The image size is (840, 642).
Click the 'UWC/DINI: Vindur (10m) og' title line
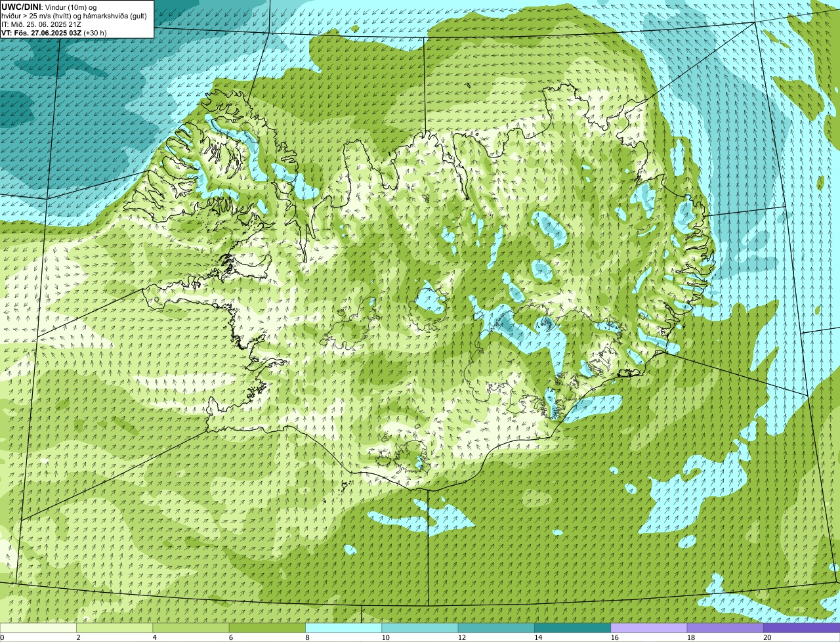click(49, 7)
